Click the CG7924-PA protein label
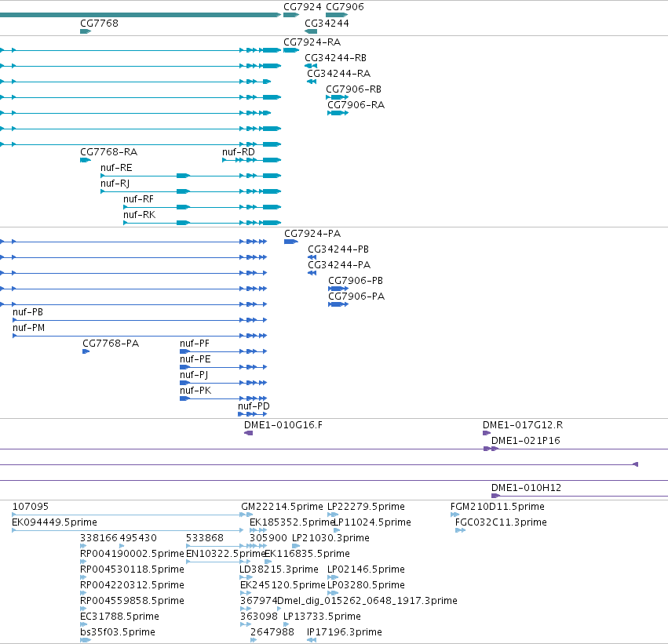Viewport: 668px width, 644px height. [x=312, y=234]
